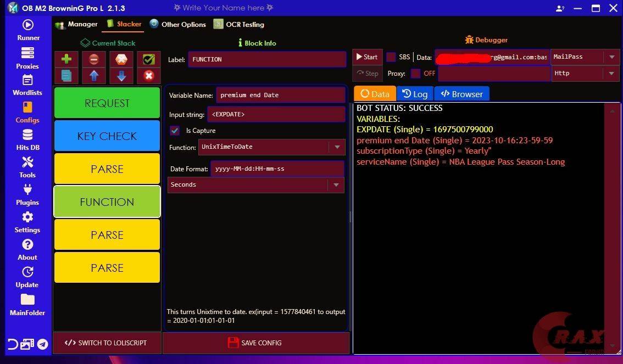Switch to the Stacker tab
Image resolution: width=623 pixels, height=364 pixels.
click(x=124, y=24)
